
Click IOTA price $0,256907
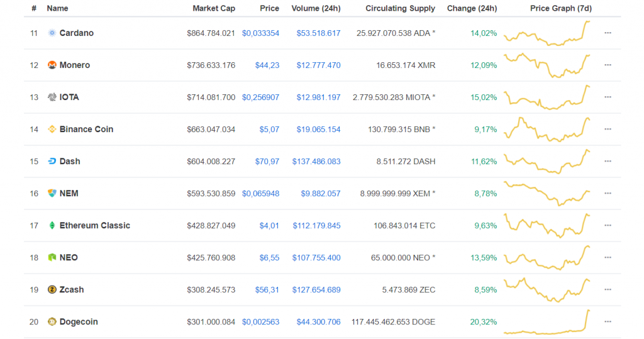pos(260,97)
